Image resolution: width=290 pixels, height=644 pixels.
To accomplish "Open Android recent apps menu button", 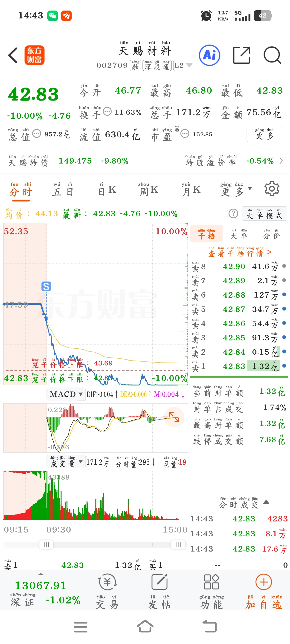I will (x=81, y=627).
